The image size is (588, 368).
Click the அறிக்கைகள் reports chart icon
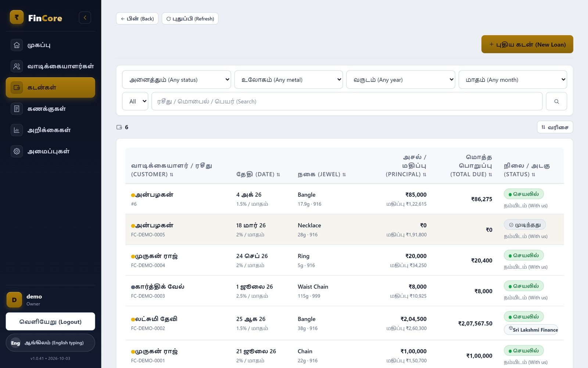[17, 130]
